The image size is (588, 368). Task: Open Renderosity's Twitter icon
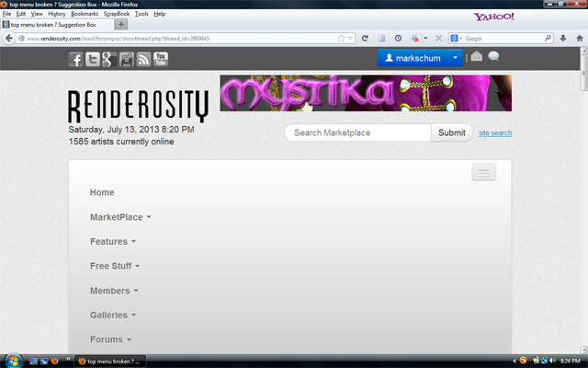(93, 59)
